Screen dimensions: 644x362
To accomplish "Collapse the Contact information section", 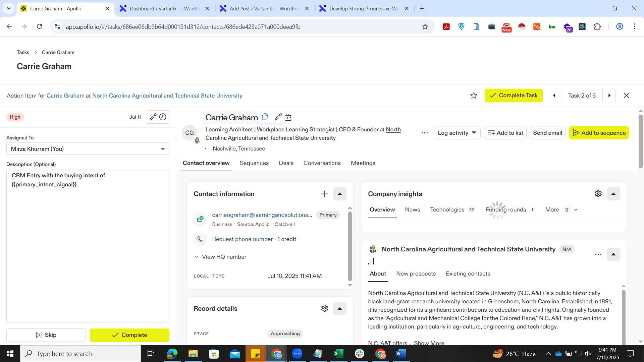I will 339,194.
